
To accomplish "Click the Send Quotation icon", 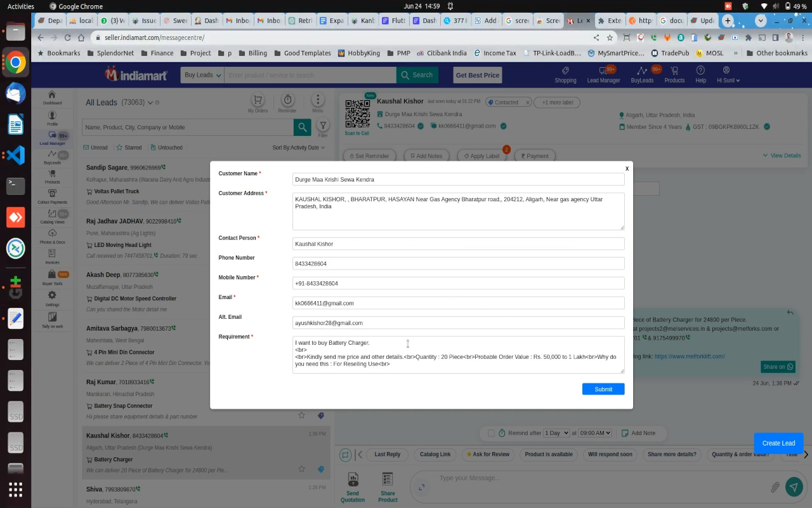I will point(353,481).
